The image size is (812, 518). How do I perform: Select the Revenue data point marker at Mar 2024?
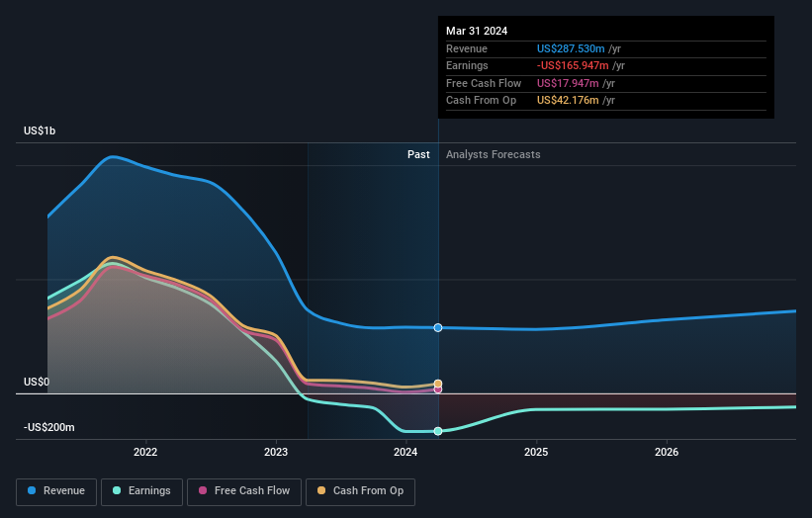coord(438,327)
